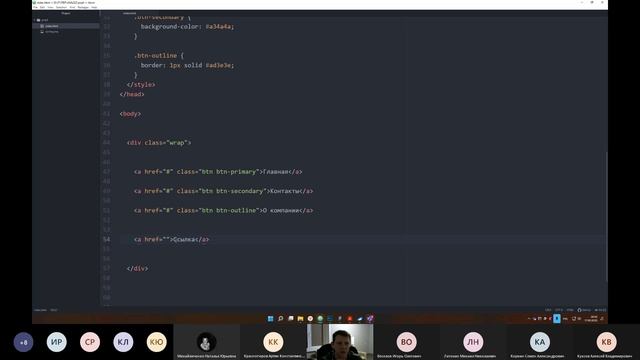640x360 pixels.
Task: Click the 'background-color: #a34a4a;' line
Action: (x=187, y=27)
